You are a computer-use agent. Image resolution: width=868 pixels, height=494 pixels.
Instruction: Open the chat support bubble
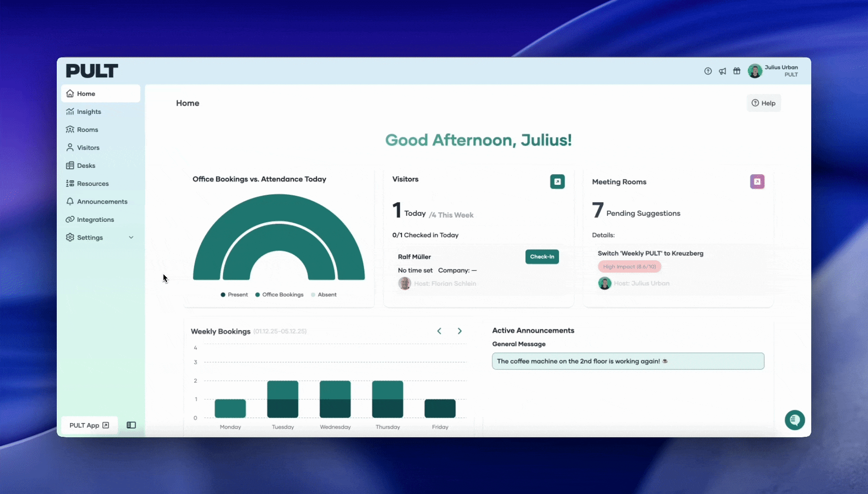(x=794, y=420)
